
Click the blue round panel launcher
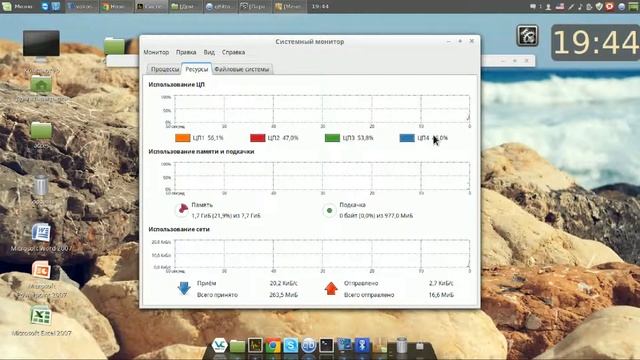click(45, 7)
